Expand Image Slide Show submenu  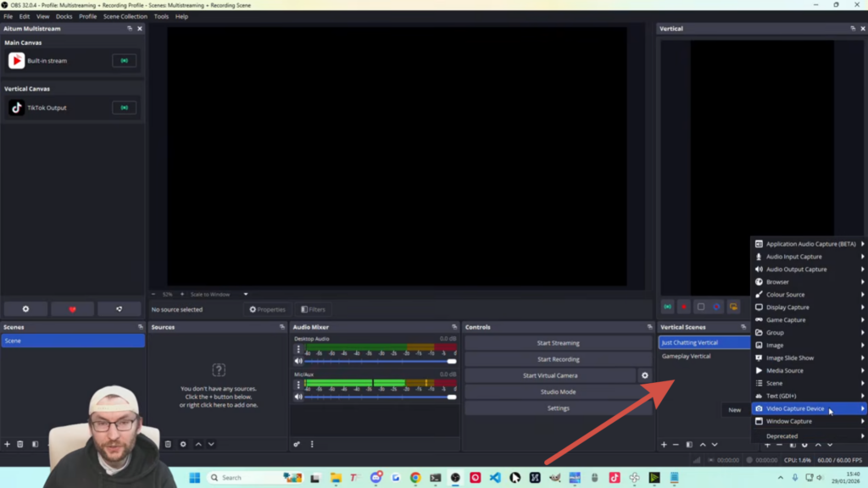click(x=809, y=358)
